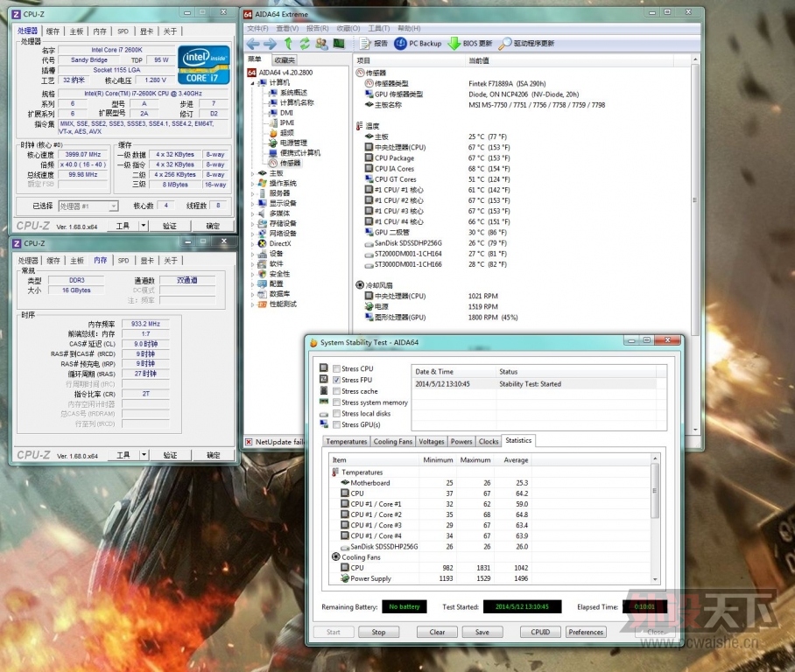The height and width of the screenshot is (672, 795).
Task: Enable the Stress CPU checkbox
Action: click(336, 369)
